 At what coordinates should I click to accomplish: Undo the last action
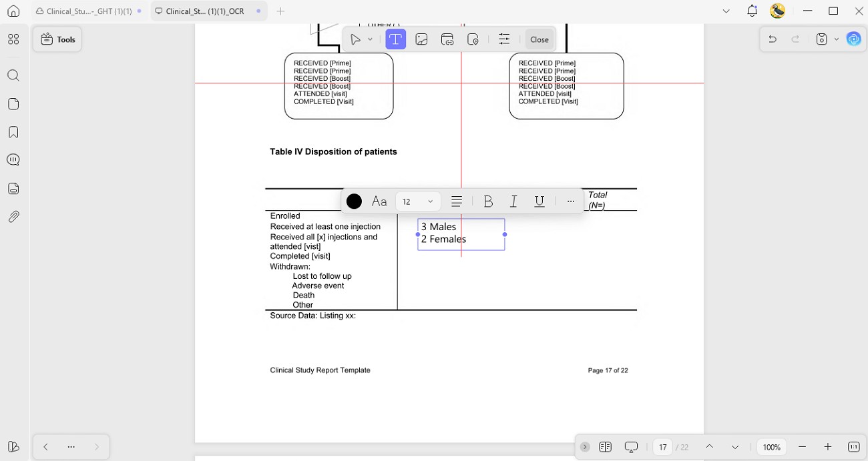click(773, 39)
